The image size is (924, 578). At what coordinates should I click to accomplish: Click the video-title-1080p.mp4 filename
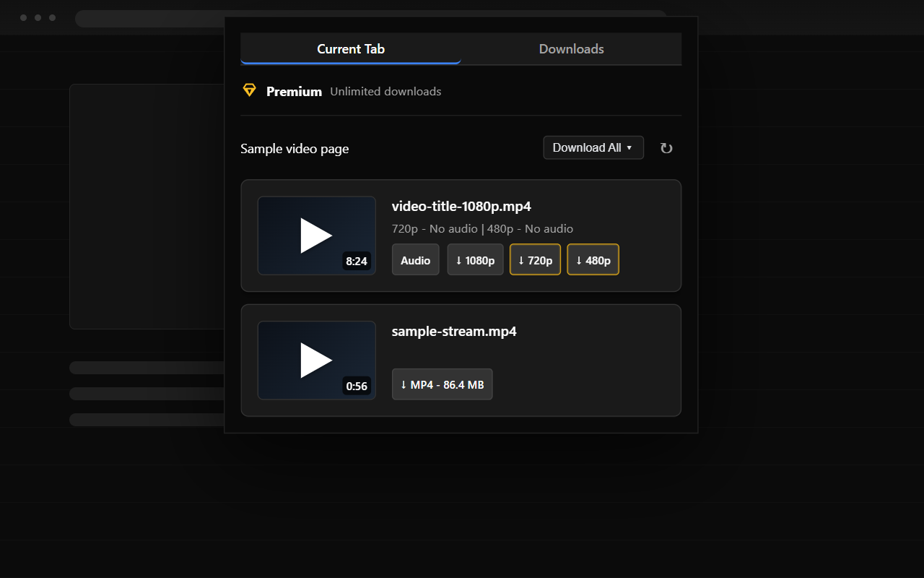click(x=461, y=207)
